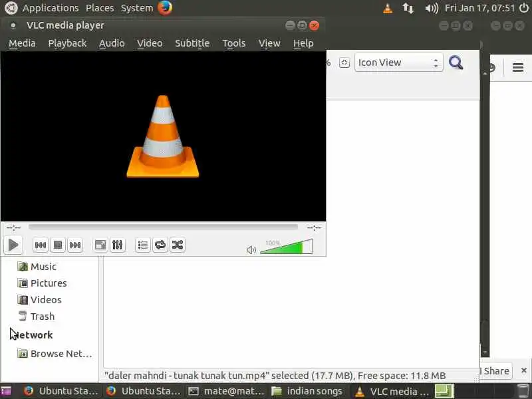The height and width of the screenshot is (399, 532).
Task: Click the status bar selected file text
Action: pos(275,376)
